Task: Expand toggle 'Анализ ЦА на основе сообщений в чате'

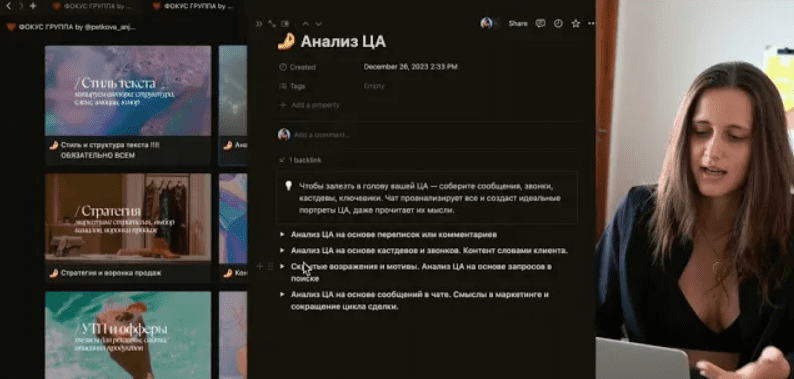Action: click(x=282, y=294)
